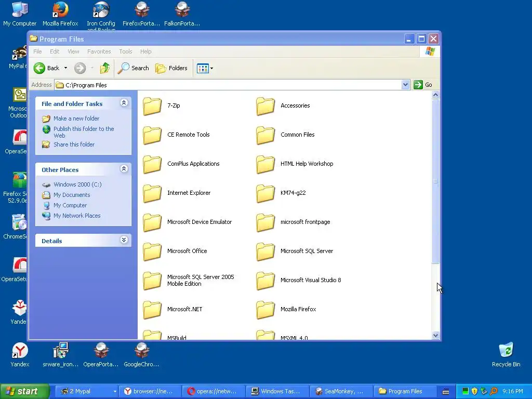This screenshot has width=532, height=399.
Task: Select the 7-Zip folder icon
Action: click(152, 106)
